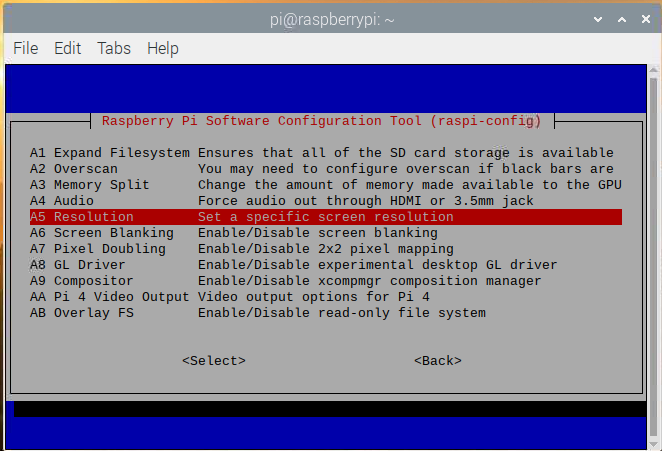Select AA Pi 4 Video Output
Screen dimensions: 662x451
(x=109, y=297)
